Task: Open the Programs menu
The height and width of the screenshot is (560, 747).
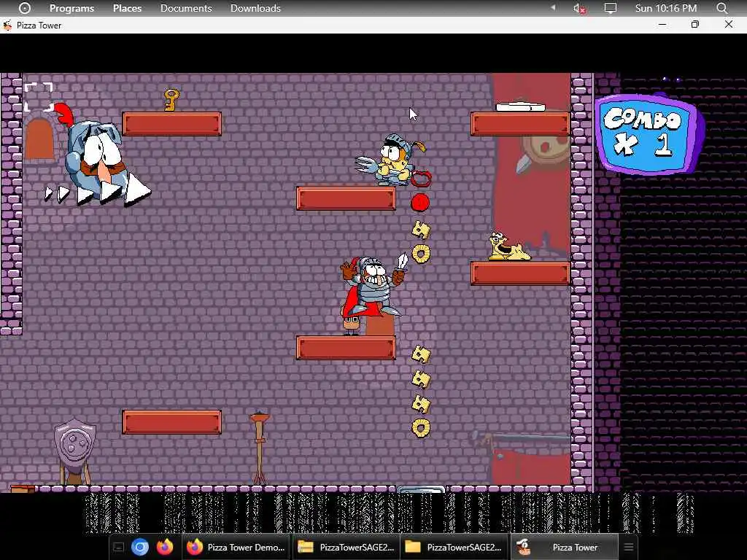Action: pyautogui.click(x=72, y=8)
